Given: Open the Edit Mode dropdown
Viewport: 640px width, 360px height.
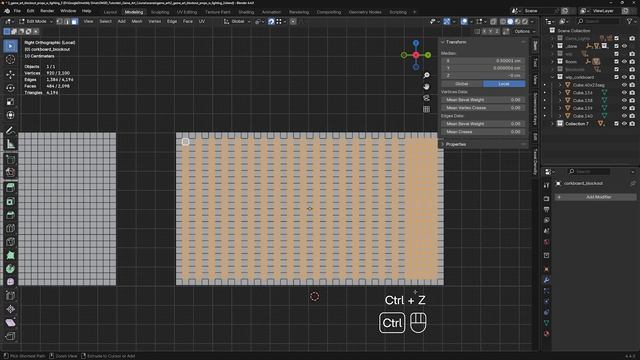Looking at the screenshot, I should click(36, 21).
